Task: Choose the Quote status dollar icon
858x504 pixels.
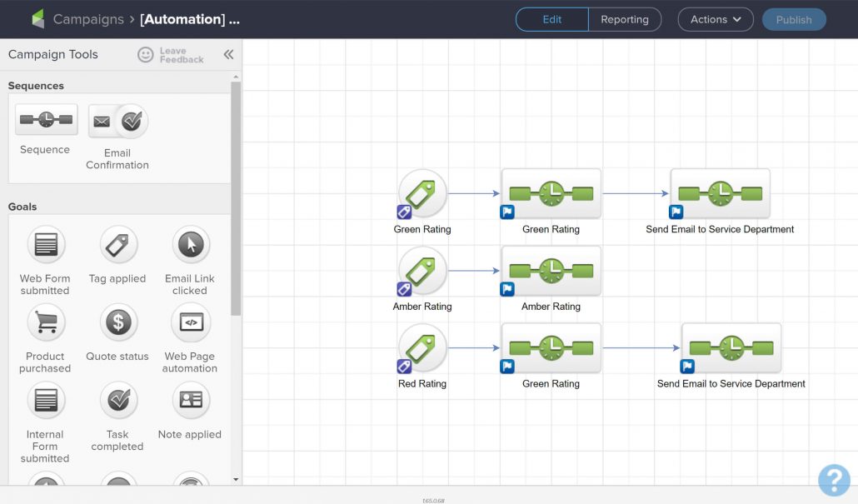Action: click(118, 322)
